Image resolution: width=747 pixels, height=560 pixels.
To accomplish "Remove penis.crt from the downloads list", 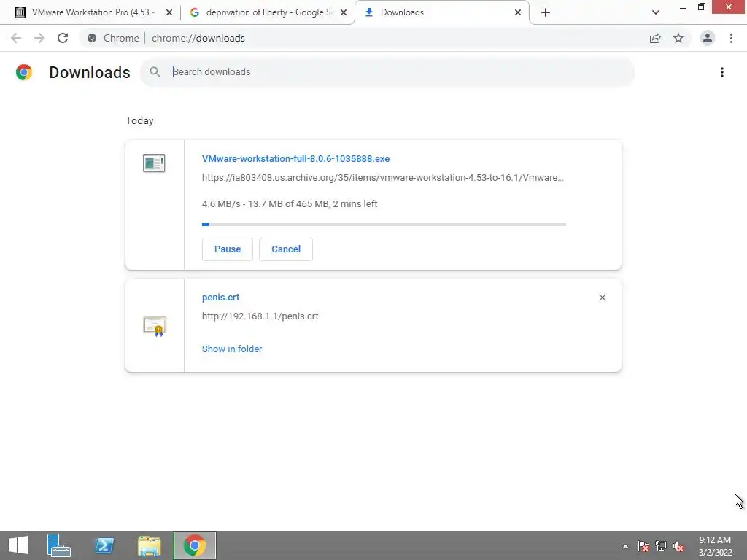I will click(602, 297).
